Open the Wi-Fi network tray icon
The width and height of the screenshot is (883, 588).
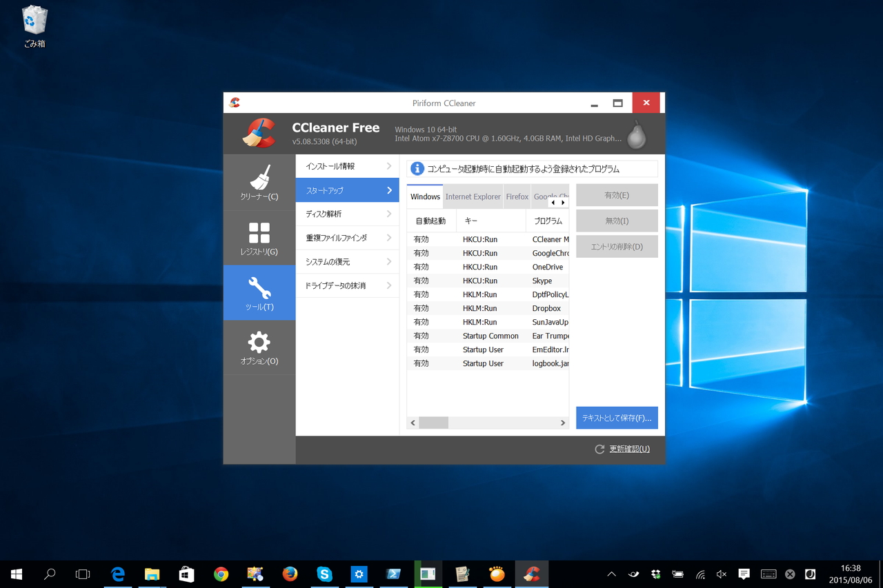700,574
